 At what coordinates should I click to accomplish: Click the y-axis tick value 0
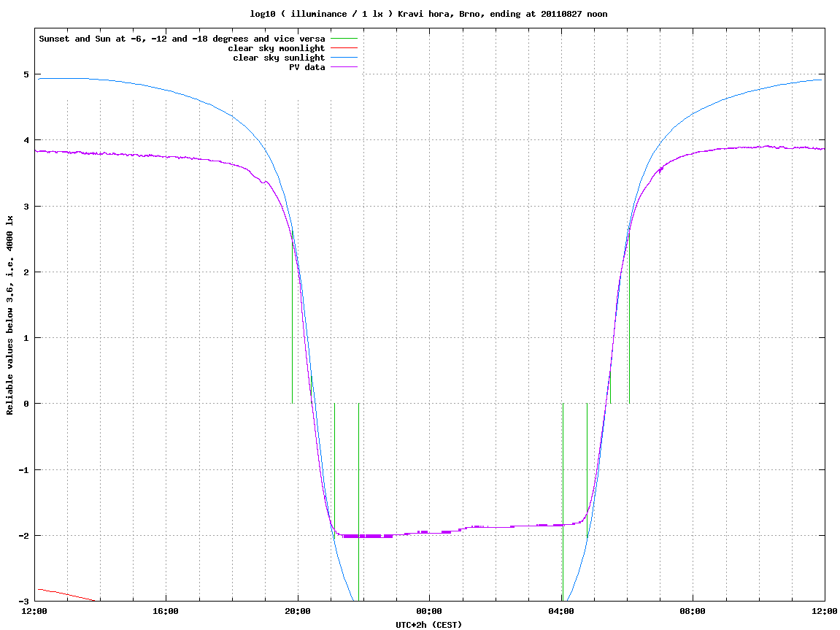tap(26, 404)
